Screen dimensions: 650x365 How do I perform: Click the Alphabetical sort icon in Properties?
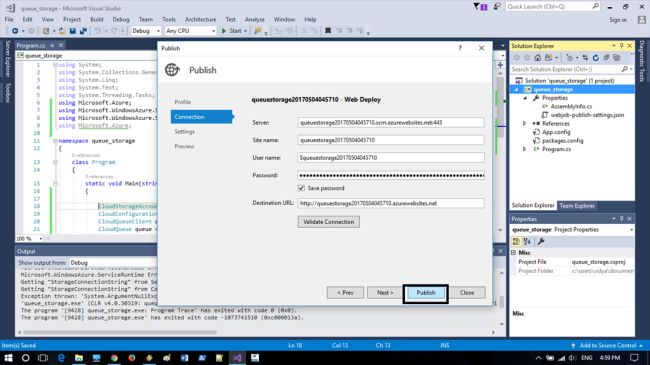point(527,241)
